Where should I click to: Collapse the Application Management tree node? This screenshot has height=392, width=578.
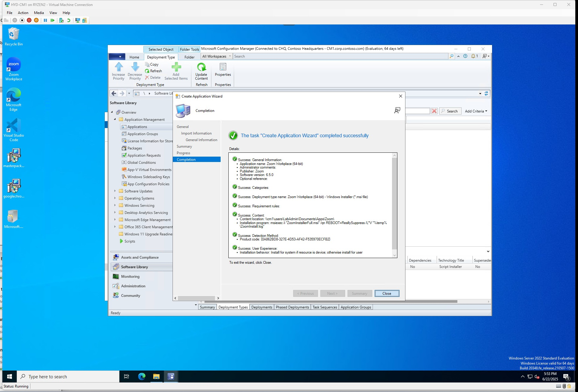click(115, 119)
